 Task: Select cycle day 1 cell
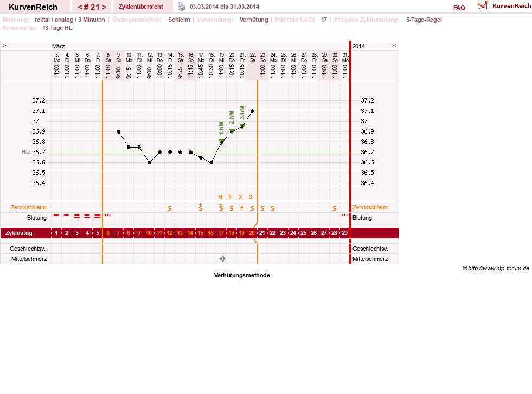pos(56,233)
